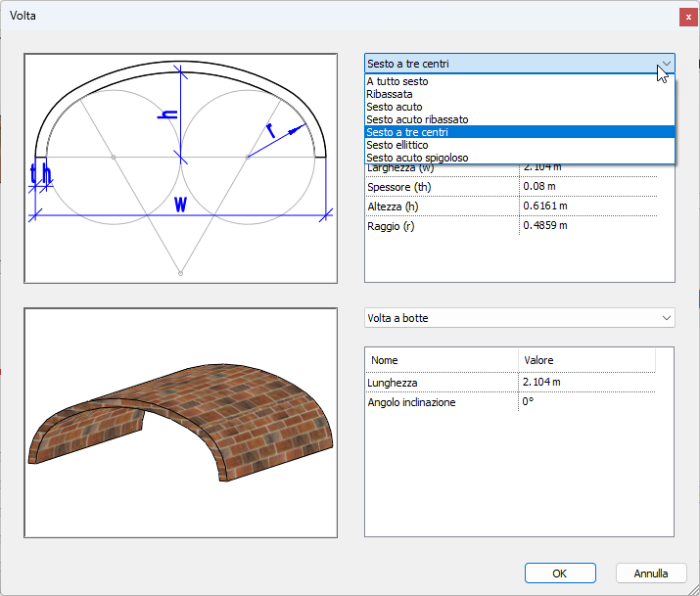Click the Annulla button
This screenshot has width=700, height=596.
(x=651, y=573)
